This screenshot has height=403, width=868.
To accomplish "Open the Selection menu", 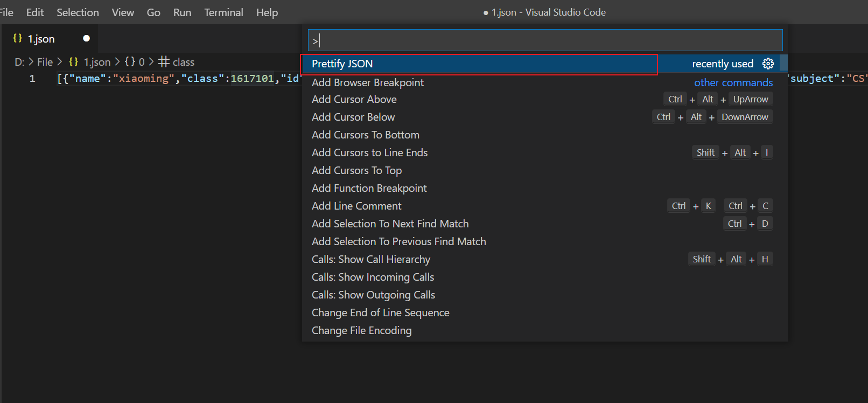I will coord(78,12).
